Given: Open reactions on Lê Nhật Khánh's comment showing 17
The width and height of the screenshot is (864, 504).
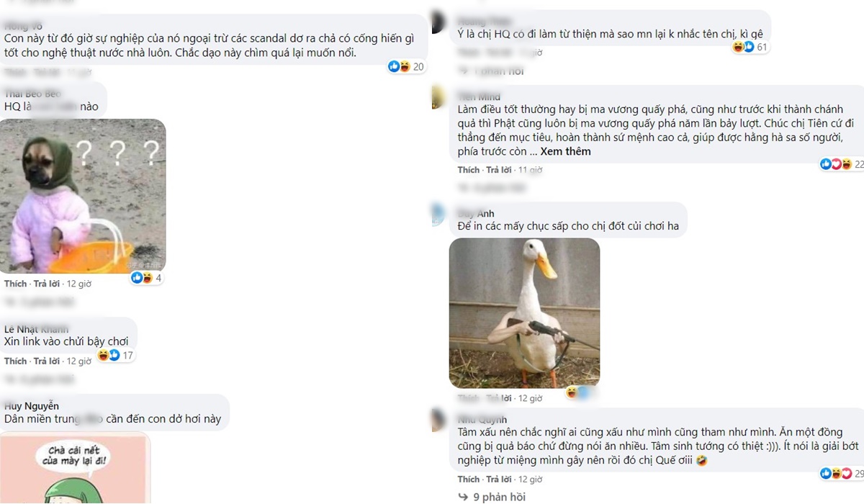Looking at the screenshot, I should (115, 355).
